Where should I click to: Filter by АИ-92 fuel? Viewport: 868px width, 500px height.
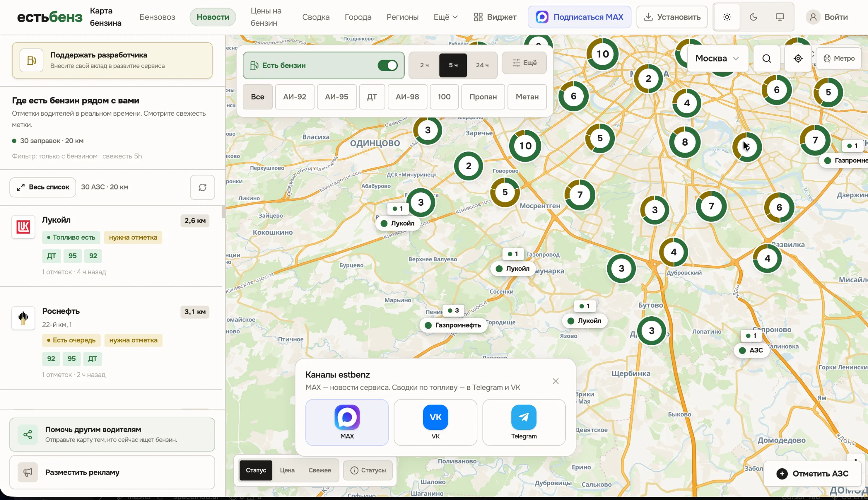(295, 97)
